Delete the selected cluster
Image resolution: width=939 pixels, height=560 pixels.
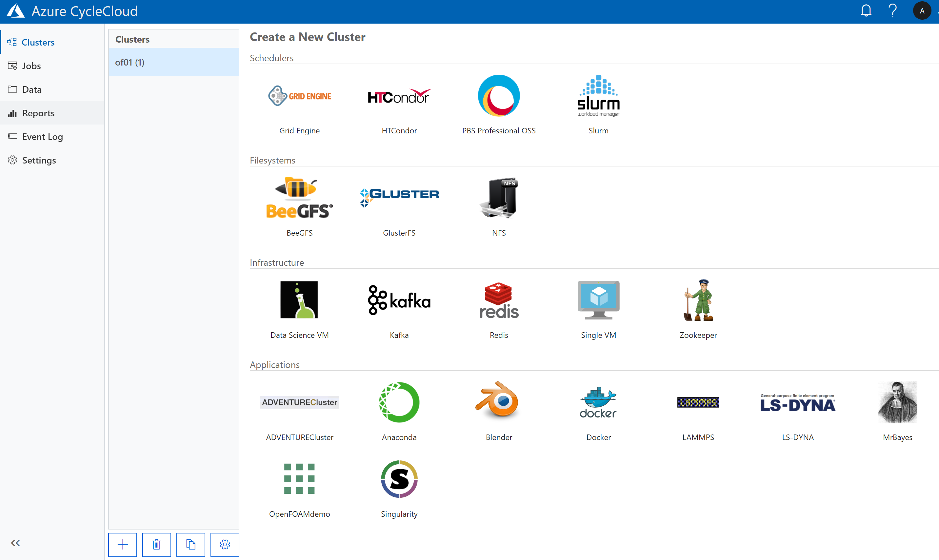pos(156,545)
